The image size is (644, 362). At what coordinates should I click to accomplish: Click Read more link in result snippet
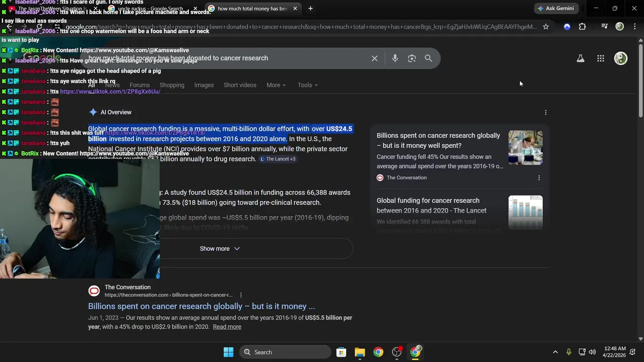click(x=227, y=327)
